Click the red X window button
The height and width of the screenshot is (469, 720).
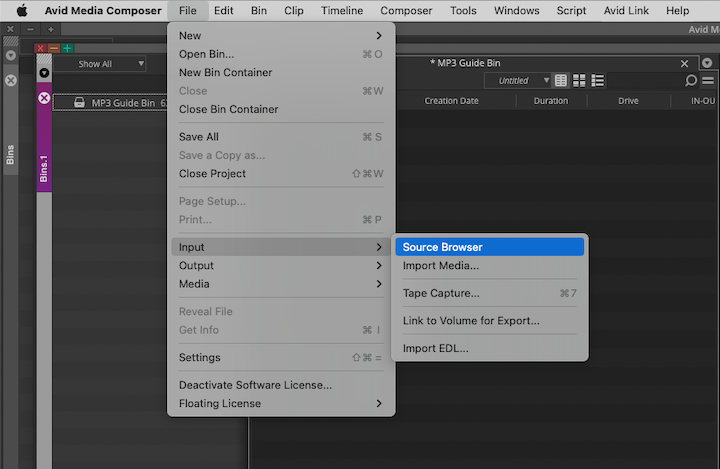[40, 48]
